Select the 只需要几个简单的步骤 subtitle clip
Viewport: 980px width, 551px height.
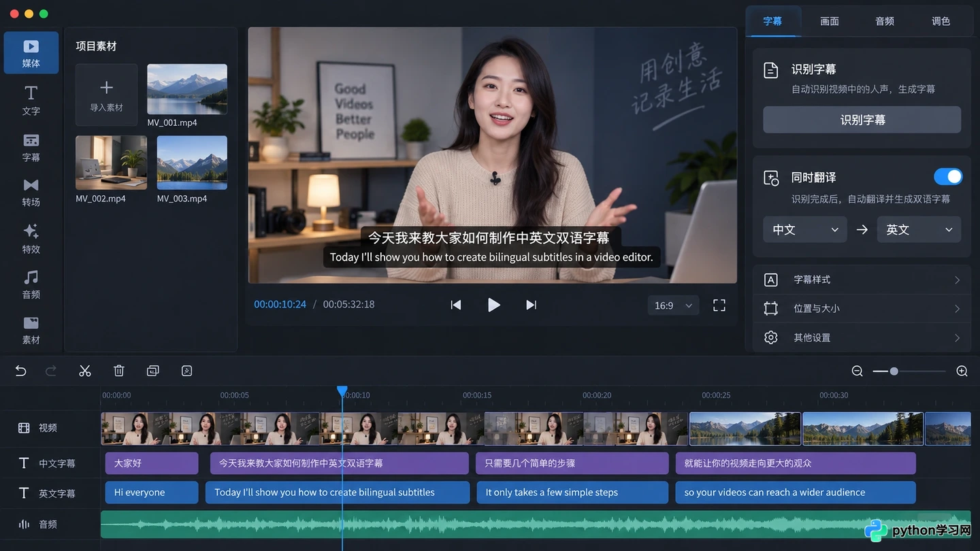point(572,463)
